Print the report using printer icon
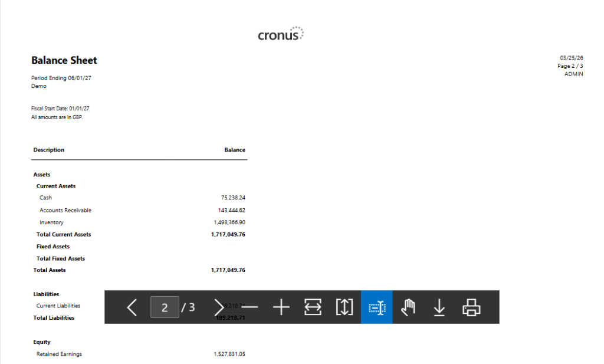Viewport: 604px width, 364px height. (x=471, y=307)
